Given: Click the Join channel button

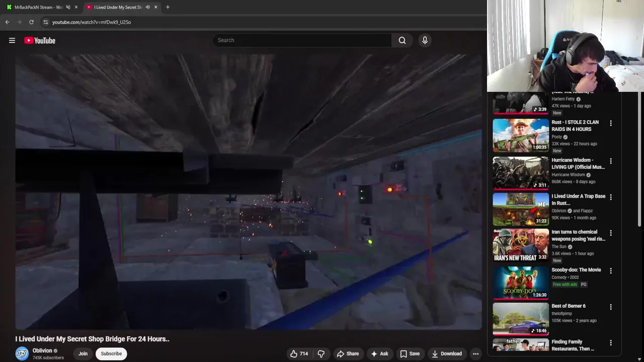Looking at the screenshot, I should [x=83, y=353].
